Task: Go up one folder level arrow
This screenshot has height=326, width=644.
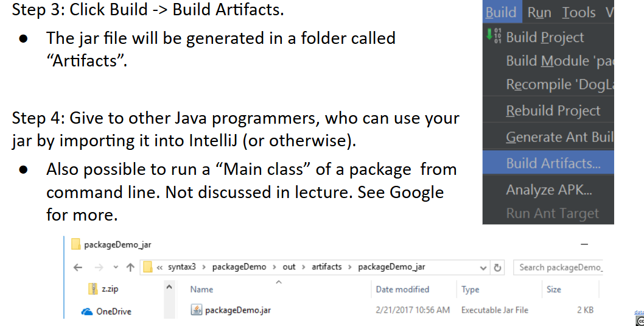Action: click(x=131, y=268)
